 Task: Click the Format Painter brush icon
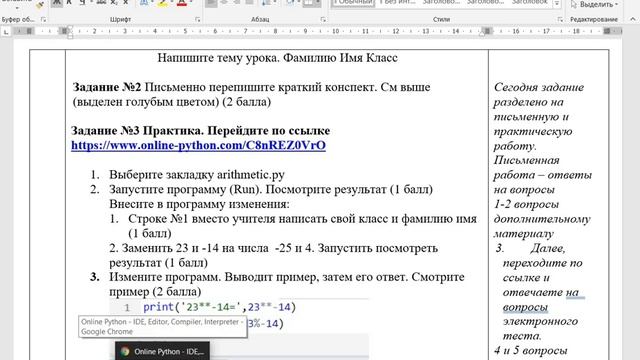[x=40, y=4]
